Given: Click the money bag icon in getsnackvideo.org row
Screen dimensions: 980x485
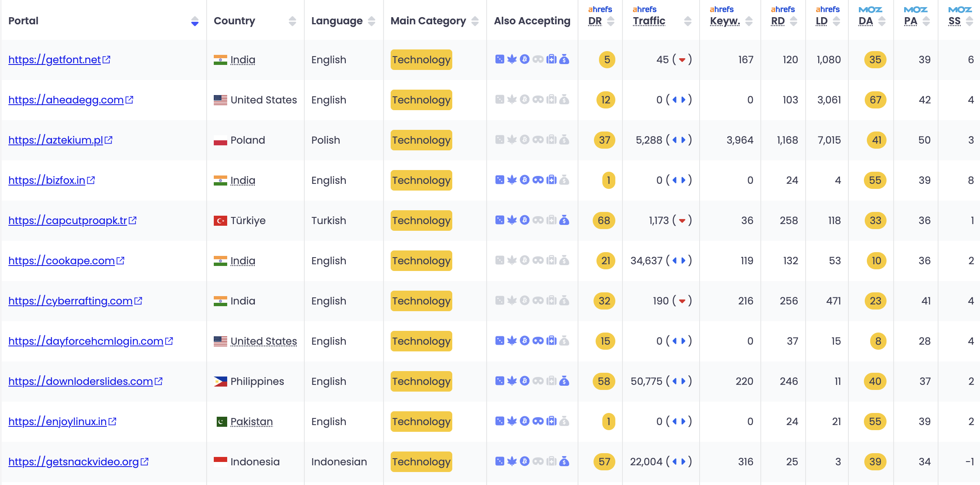Looking at the screenshot, I should pyautogui.click(x=565, y=462).
